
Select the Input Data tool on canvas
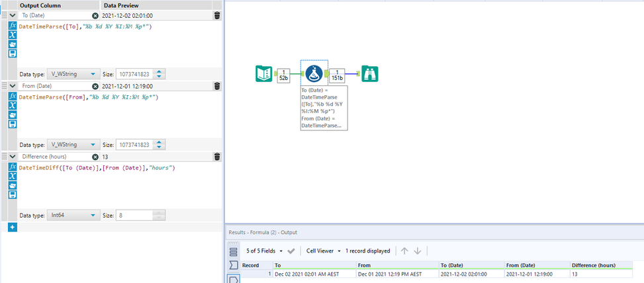(x=264, y=74)
